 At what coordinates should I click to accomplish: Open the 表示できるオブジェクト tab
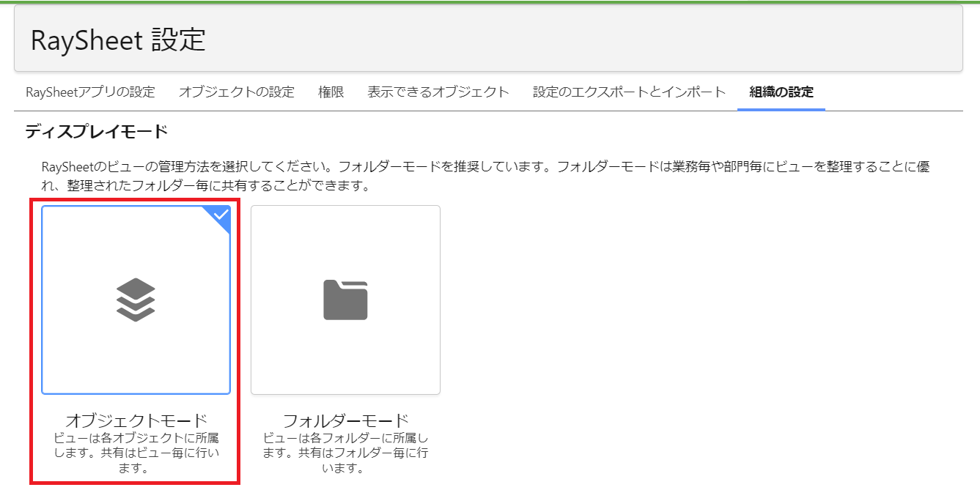(438, 92)
